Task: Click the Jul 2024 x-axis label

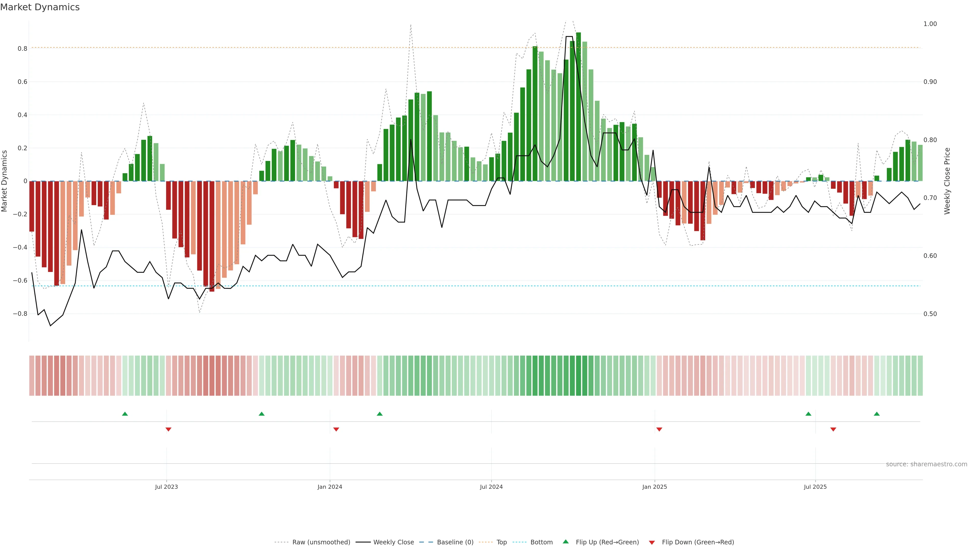Action: pos(491,487)
